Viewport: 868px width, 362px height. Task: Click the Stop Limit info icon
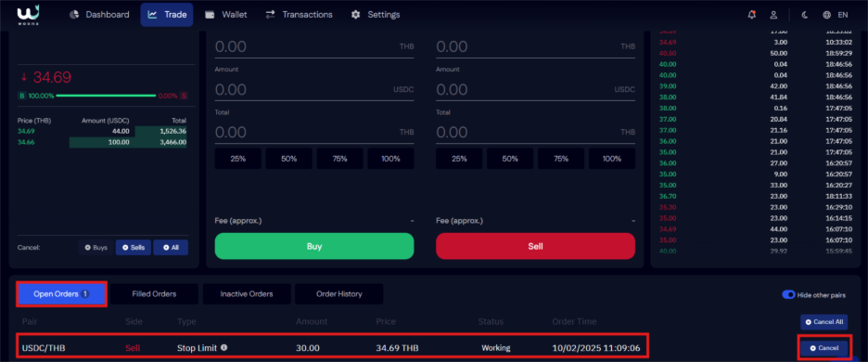tap(223, 347)
